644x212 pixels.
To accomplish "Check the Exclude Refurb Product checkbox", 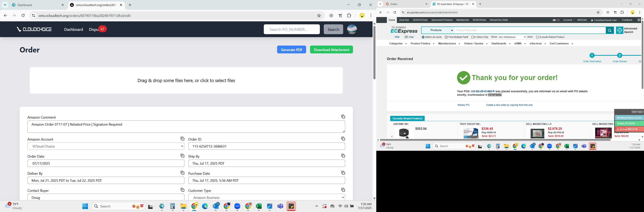I will 537,37.
